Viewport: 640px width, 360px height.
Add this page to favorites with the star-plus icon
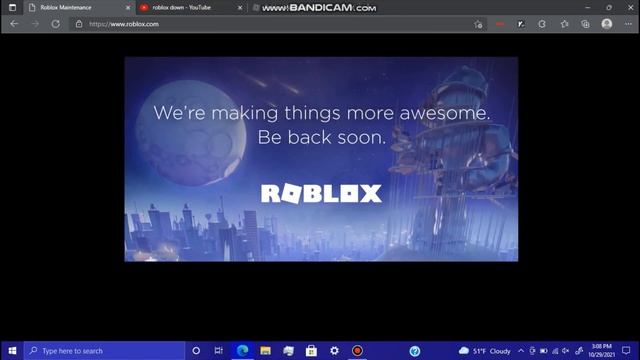[478, 24]
